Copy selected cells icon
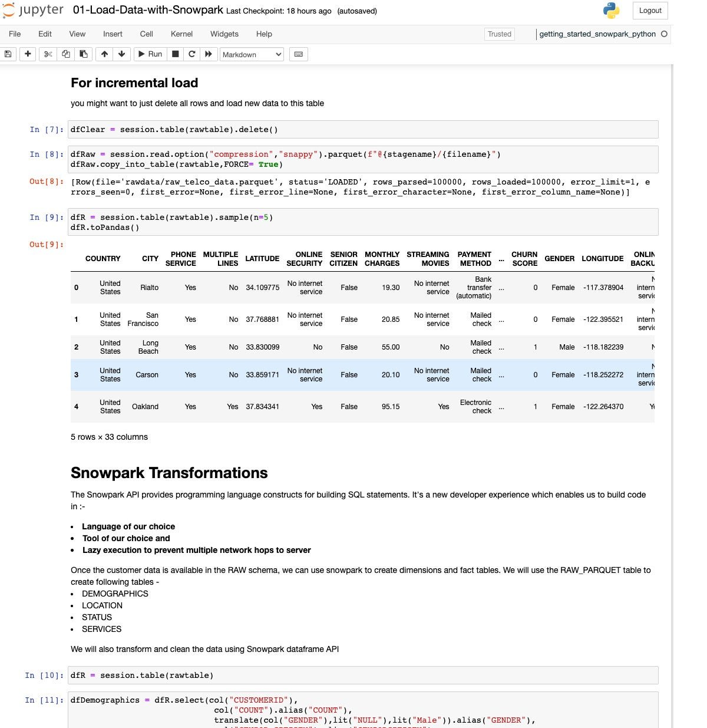Image resolution: width=707 pixels, height=728 pixels. [x=66, y=54]
